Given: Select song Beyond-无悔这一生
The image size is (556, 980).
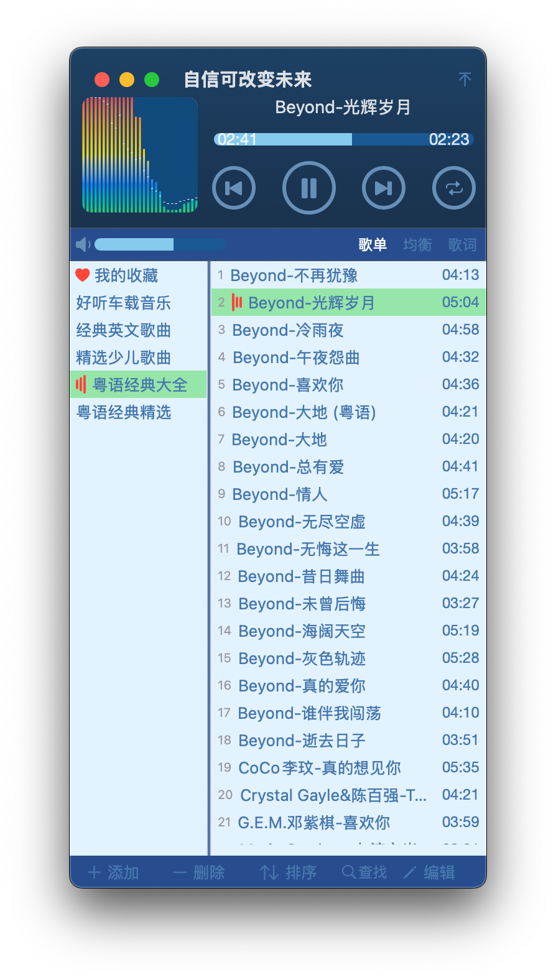Looking at the screenshot, I should [x=348, y=548].
